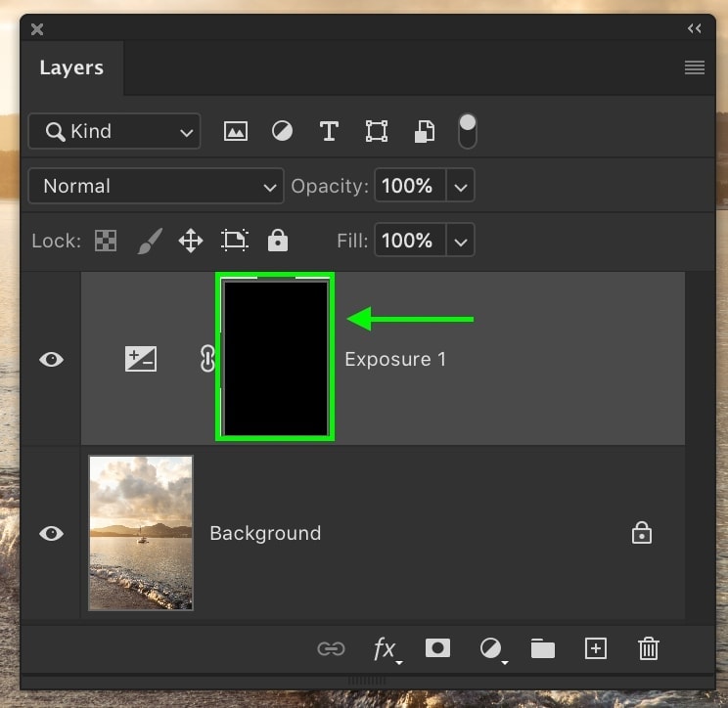The width and height of the screenshot is (728, 708).
Task: Open the Fill slider dropdown arrow
Action: click(461, 242)
